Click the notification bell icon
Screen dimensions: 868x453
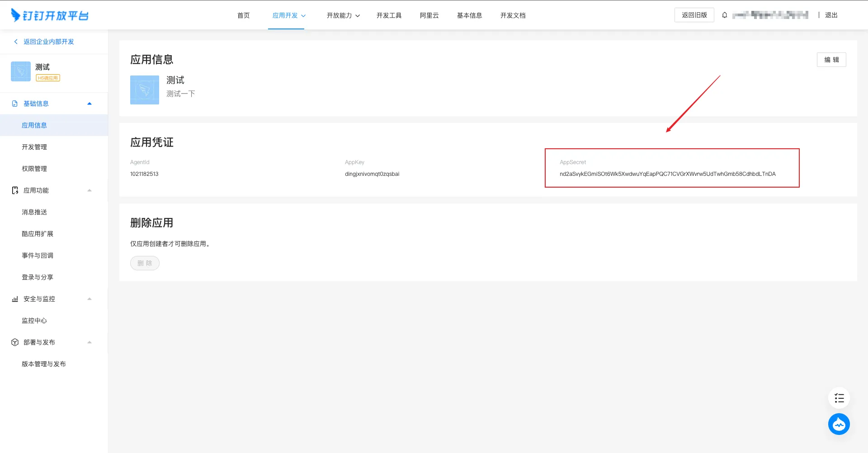725,15
